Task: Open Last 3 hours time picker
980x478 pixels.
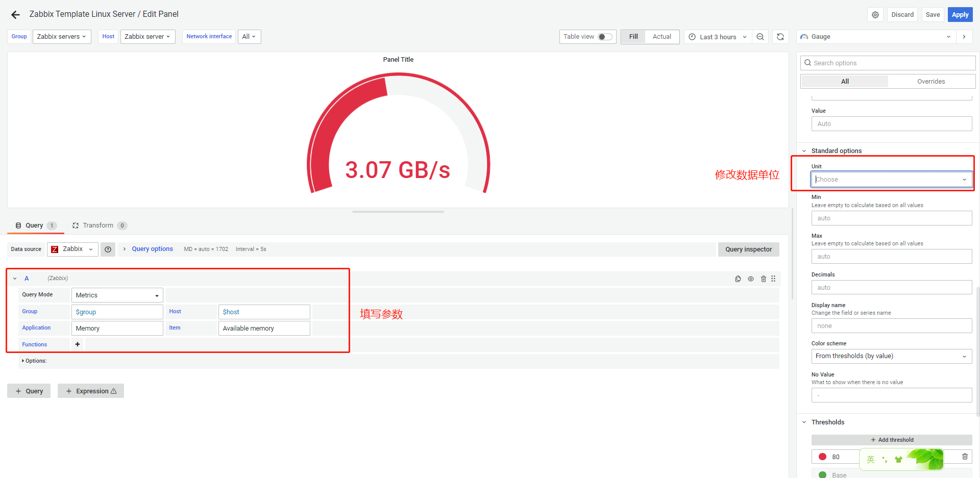Action: point(718,37)
